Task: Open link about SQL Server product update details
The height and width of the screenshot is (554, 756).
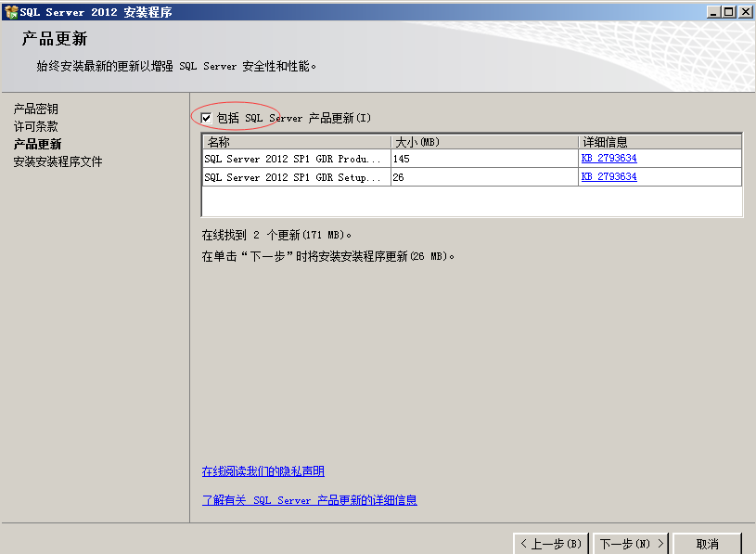Action: (x=310, y=500)
